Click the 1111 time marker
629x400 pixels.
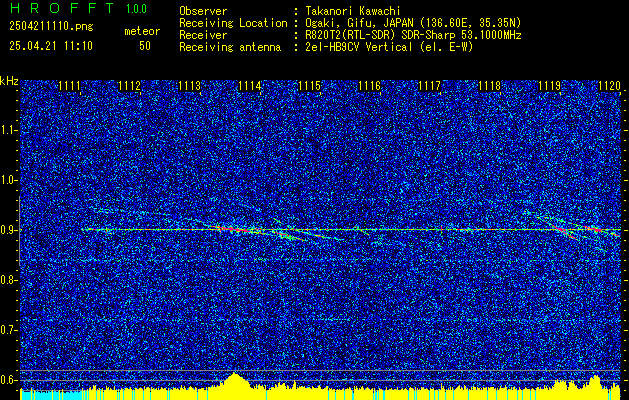(x=69, y=86)
